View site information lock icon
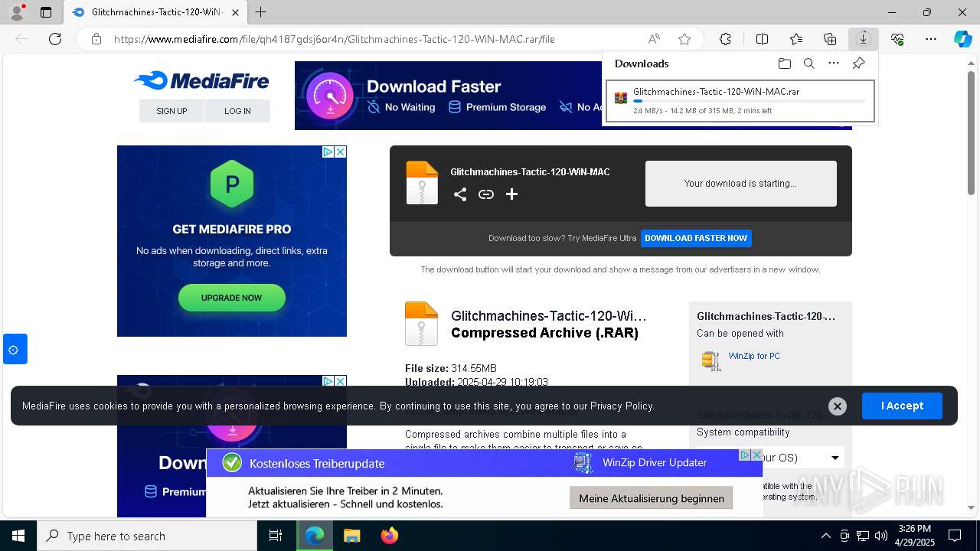The height and width of the screenshot is (551, 980). pyautogui.click(x=96, y=39)
